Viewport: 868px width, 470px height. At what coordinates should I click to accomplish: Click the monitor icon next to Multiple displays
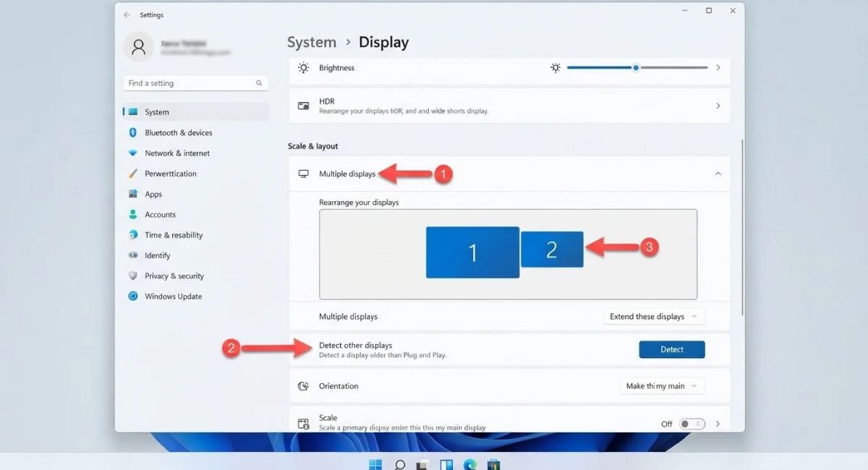[x=304, y=174]
